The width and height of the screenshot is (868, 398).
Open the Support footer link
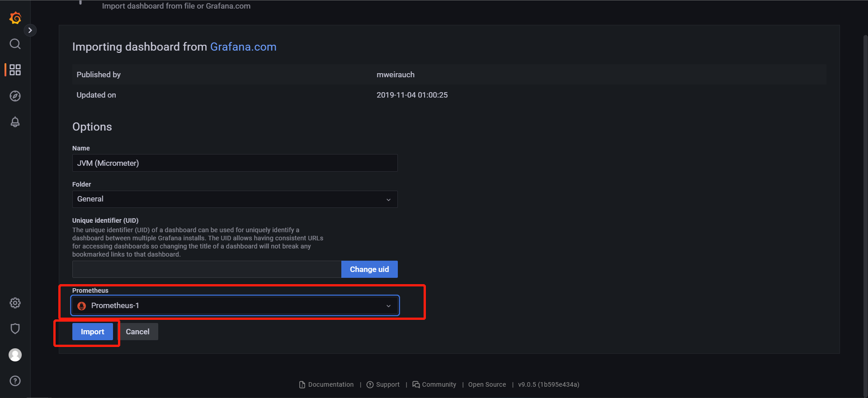(x=383, y=384)
